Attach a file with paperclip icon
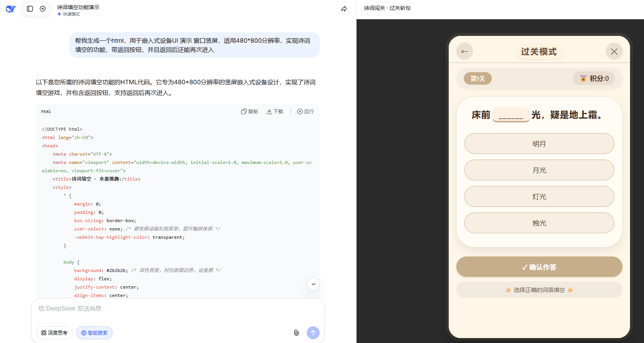Image resolution: width=644 pixels, height=343 pixels. pyautogui.click(x=297, y=333)
